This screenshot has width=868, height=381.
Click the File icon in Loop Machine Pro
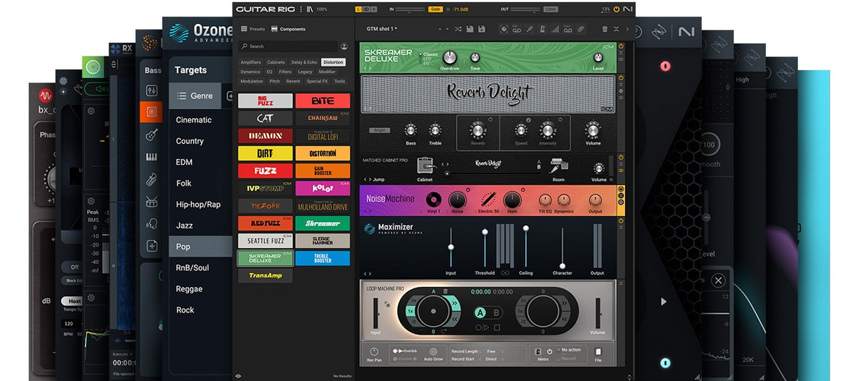point(598,351)
